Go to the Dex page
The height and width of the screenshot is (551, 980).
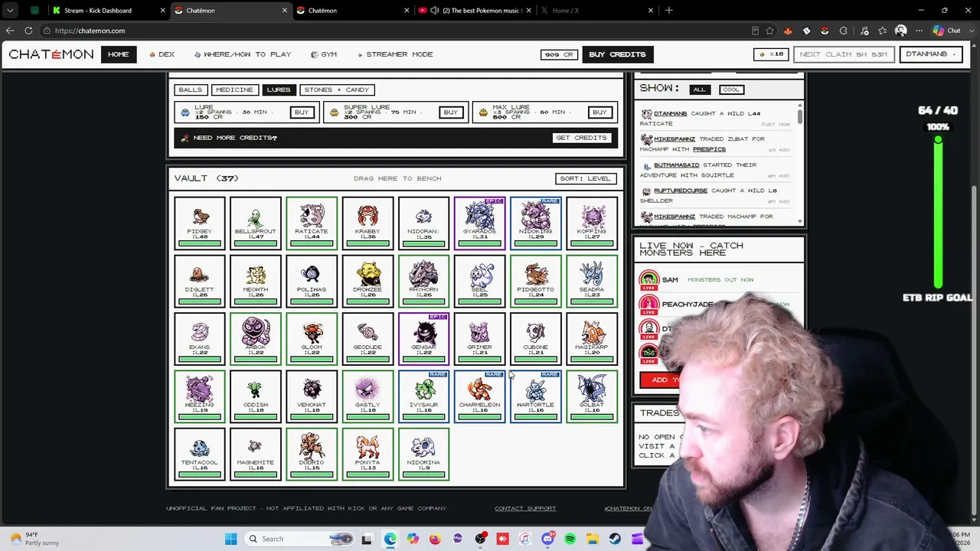tap(162, 54)
